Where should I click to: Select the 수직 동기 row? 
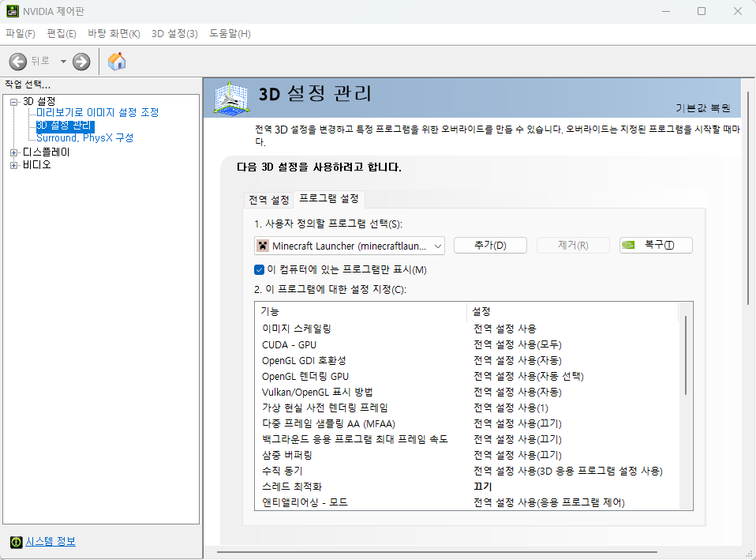point(466,471)
